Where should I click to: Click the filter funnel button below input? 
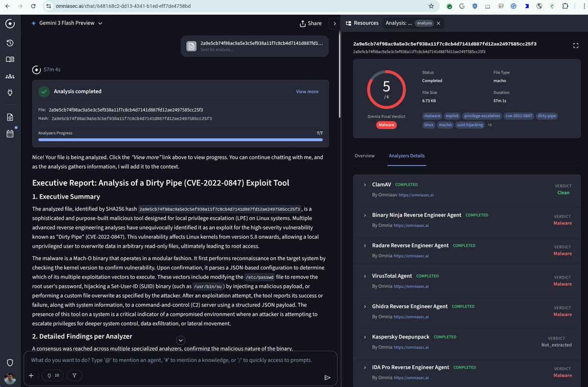point(74,376)
